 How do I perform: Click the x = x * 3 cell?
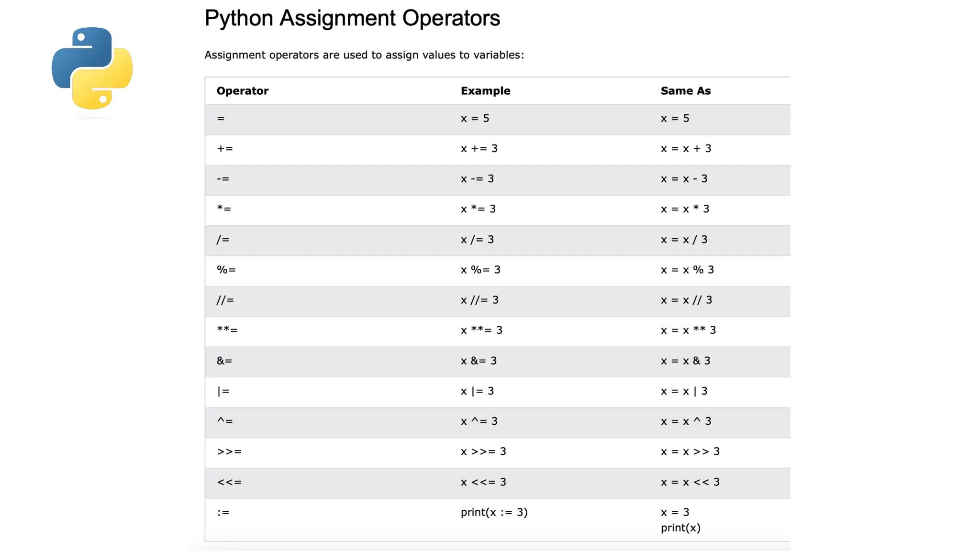pos(685,209)
